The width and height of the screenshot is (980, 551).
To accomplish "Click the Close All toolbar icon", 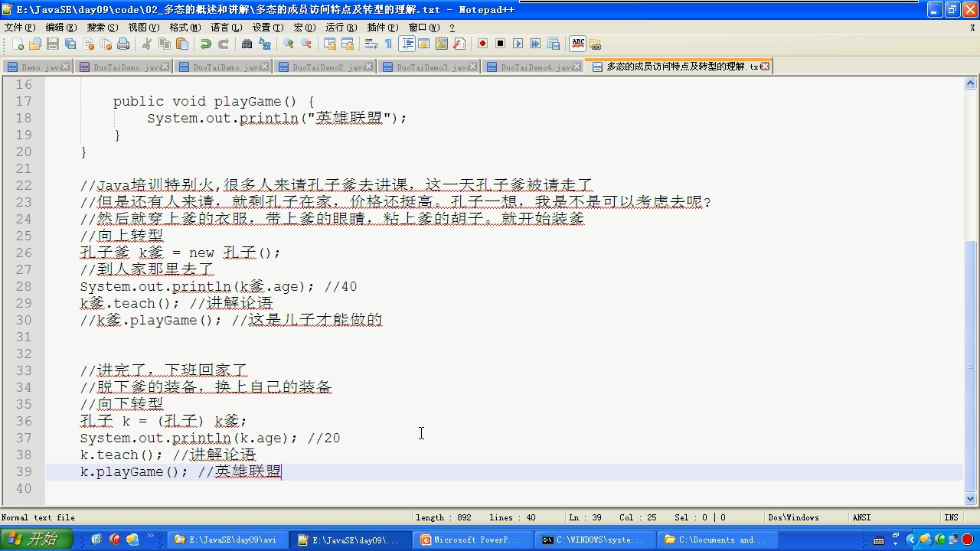I will (x=106, y=44).
